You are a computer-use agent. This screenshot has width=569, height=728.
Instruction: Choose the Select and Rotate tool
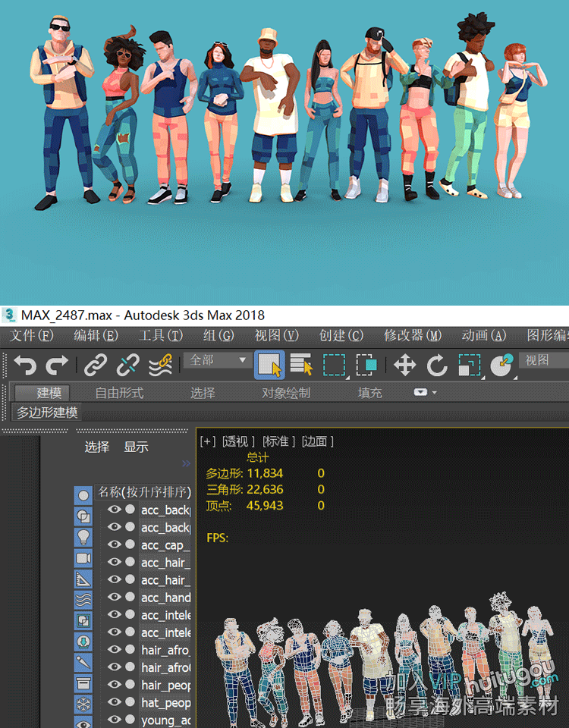[x=436, y=366]
